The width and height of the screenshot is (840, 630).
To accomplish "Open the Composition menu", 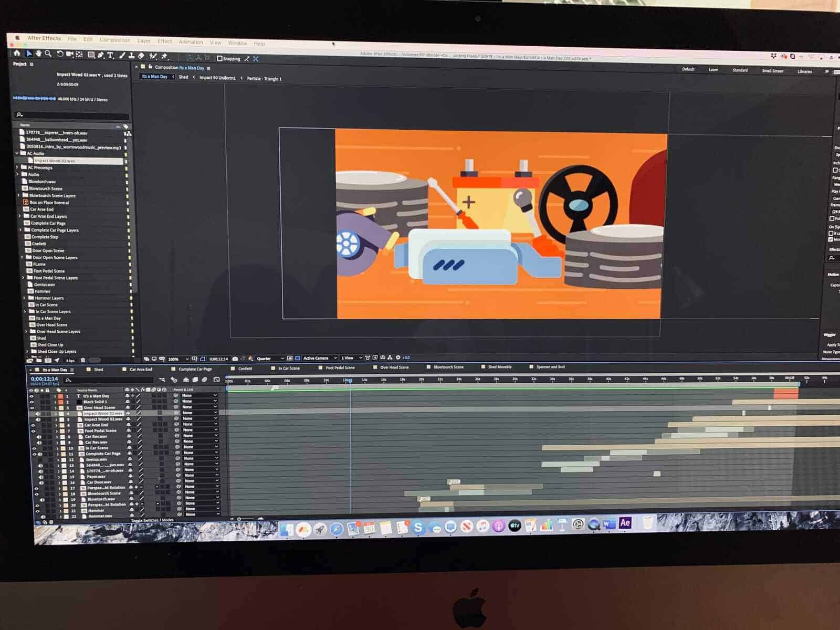I will pos(114,40).
